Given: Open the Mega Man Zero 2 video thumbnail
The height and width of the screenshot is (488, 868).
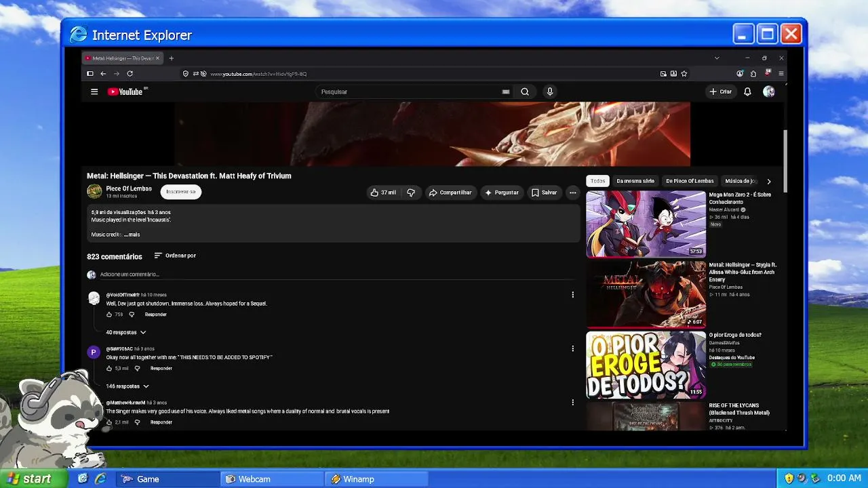Looking at the screenshot, I should (x=646, y=224).
